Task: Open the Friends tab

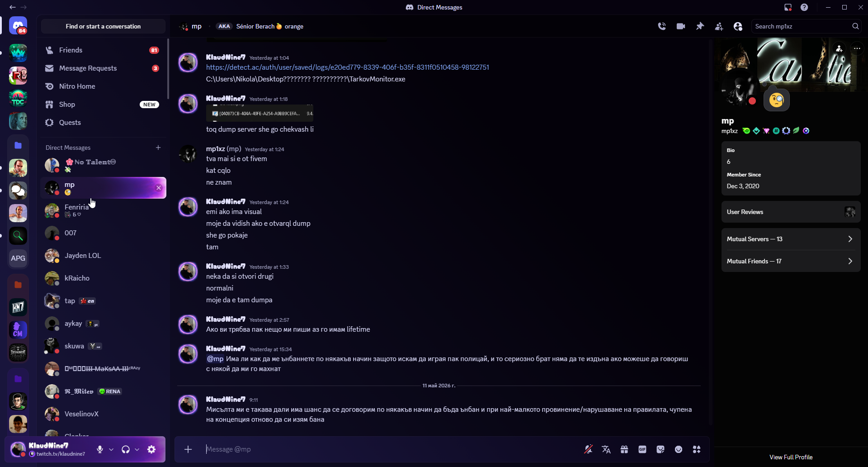Action: (x=103, y=50)
